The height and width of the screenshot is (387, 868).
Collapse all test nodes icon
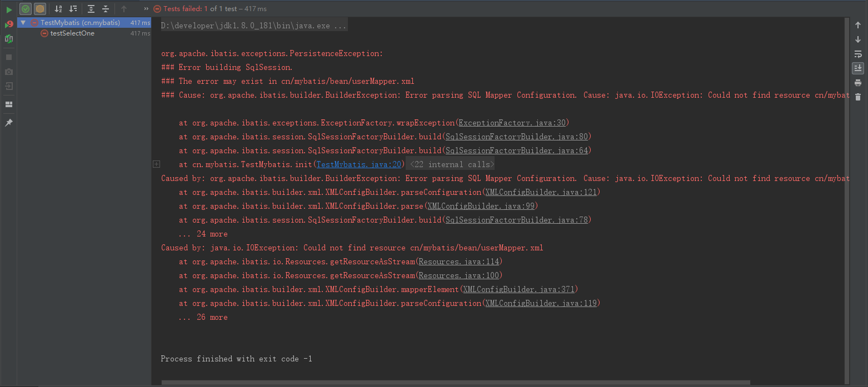(x=106, y=9)
